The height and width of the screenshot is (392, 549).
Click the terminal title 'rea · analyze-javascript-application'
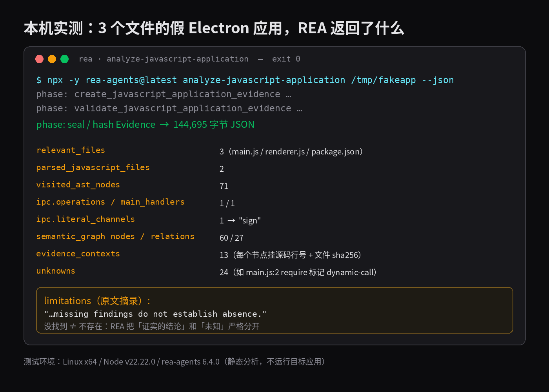[x=164, y=59]
